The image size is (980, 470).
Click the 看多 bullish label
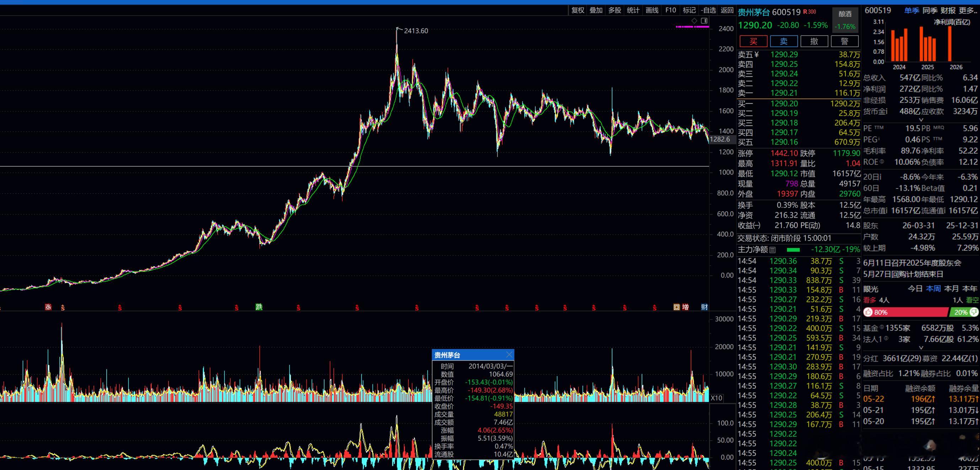pos(870,300)
